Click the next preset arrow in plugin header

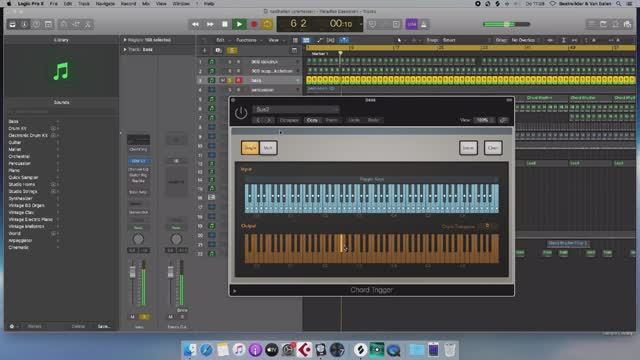coord(269,120)
